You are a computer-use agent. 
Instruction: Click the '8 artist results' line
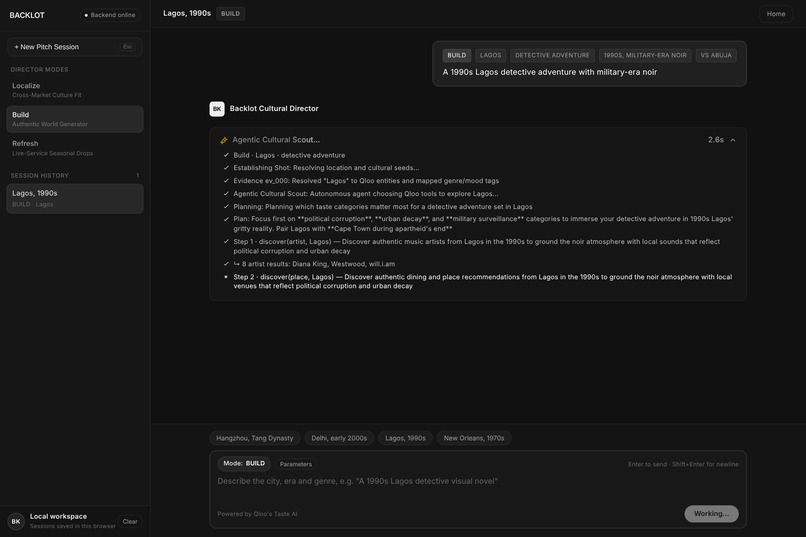coord(314,264)
